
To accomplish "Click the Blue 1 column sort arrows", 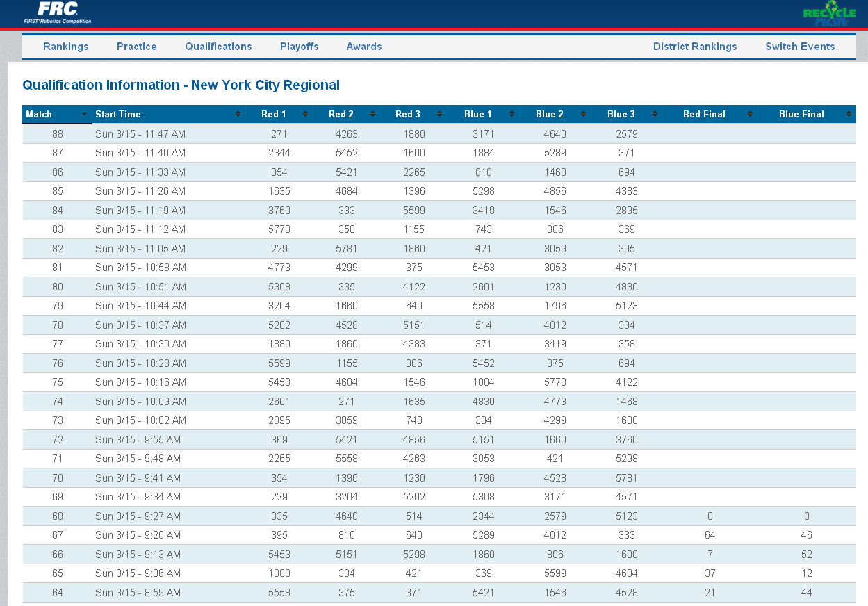I will pos(512,114).
